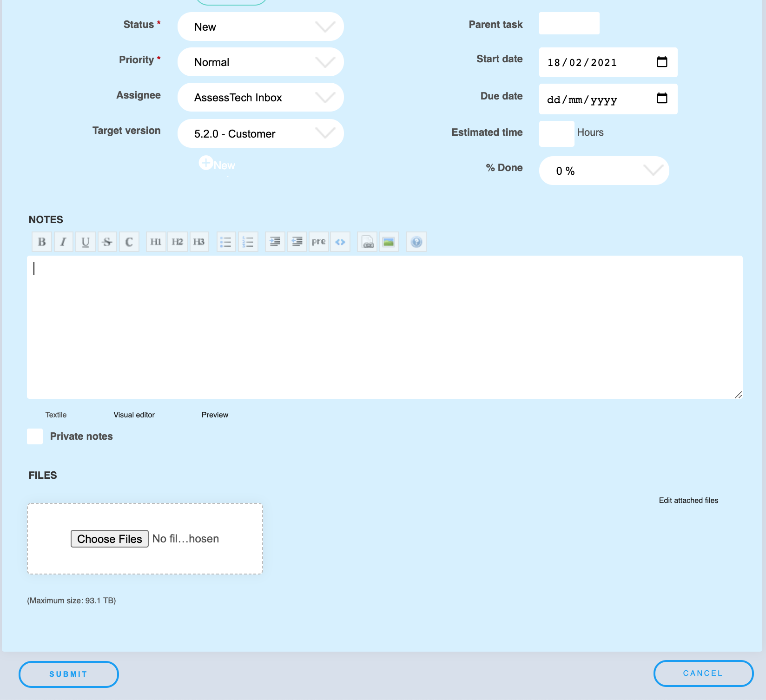Open the Priority dropdown showing Normal
This screenshot has width=766, height=700.
(x=261, y=62)
